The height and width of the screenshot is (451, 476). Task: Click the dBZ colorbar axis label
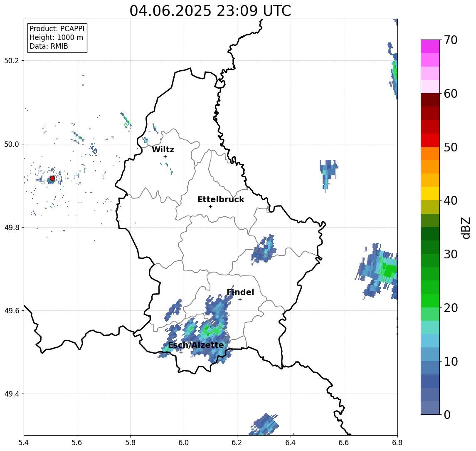(x=466, y=228)
